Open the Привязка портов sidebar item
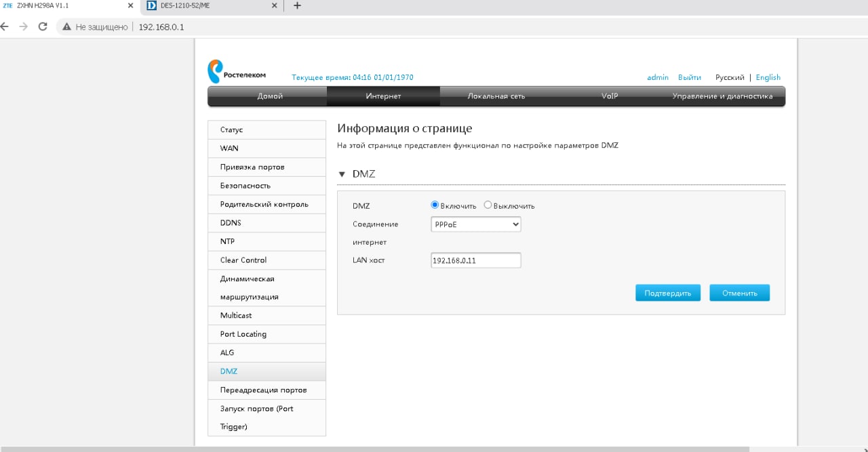The image size is (868, 452). [267, 167]
